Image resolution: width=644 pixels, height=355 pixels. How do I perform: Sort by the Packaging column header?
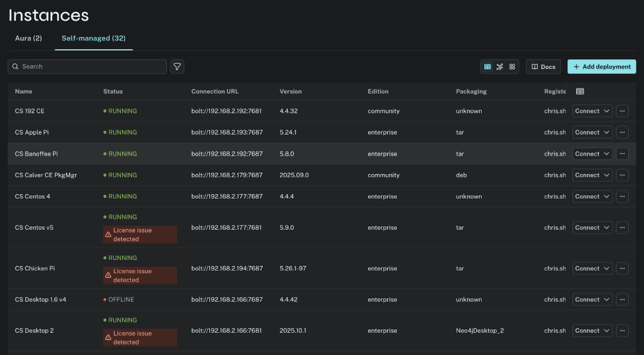(471, 92)
